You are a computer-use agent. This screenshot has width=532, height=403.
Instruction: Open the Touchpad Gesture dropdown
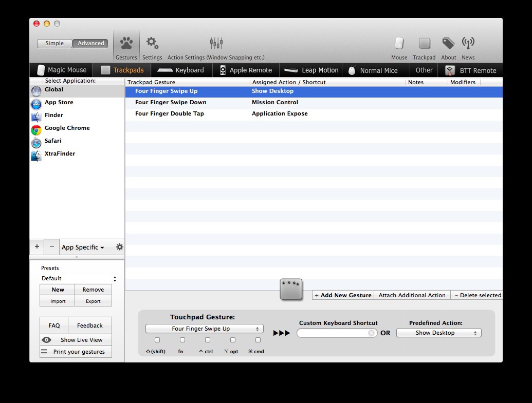tap(204, 329)
